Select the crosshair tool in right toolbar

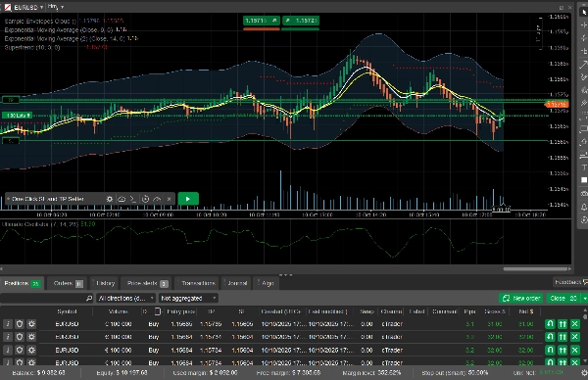pos(583,25)
